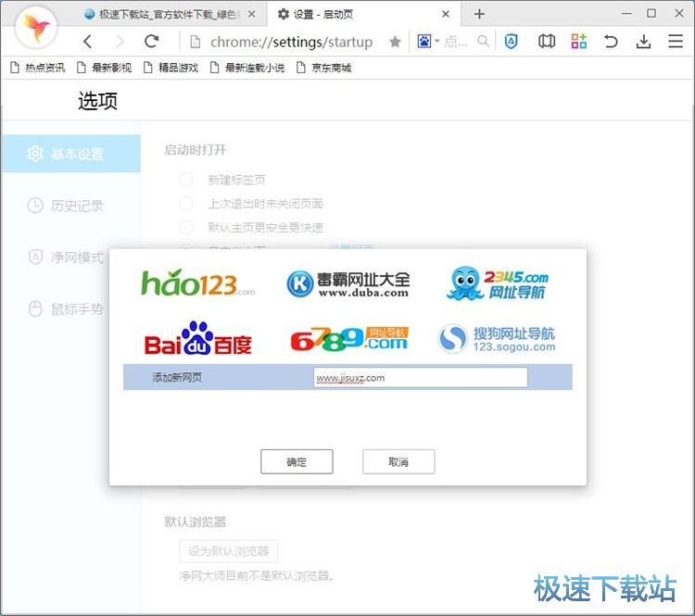The image size is (695, 616).
Task: Click the 默认浏览器 heading
Action: coord(195,522)
